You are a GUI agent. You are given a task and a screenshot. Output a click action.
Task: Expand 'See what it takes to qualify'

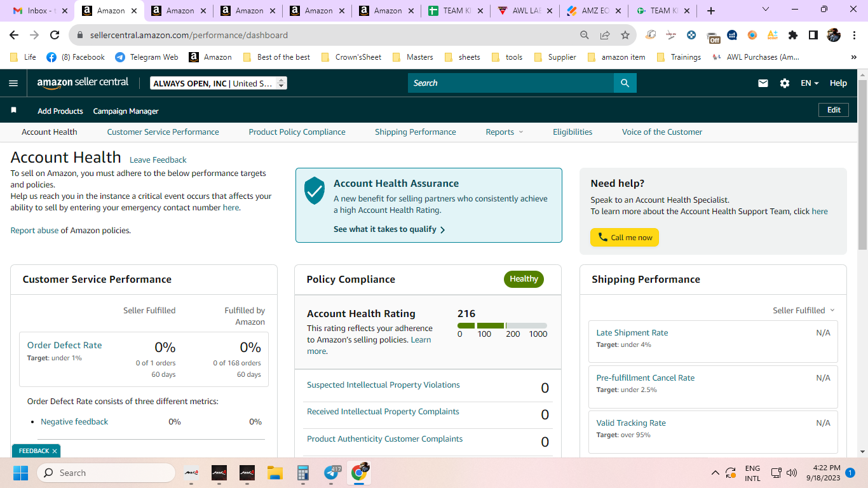tap(390, 229)
